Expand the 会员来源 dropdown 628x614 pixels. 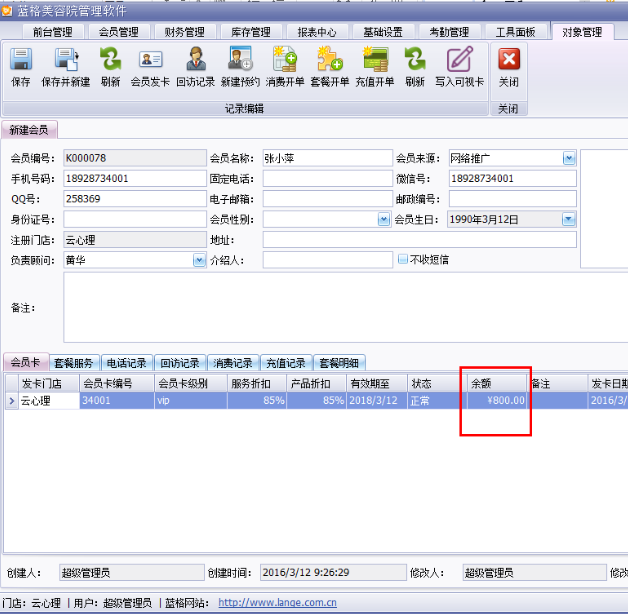click(x=569, y=158)
